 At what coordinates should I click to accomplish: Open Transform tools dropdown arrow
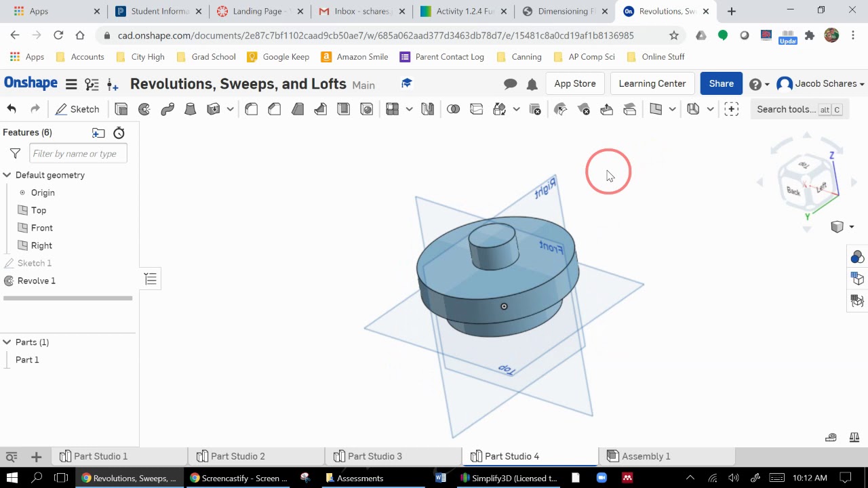(x=516, y=109)
